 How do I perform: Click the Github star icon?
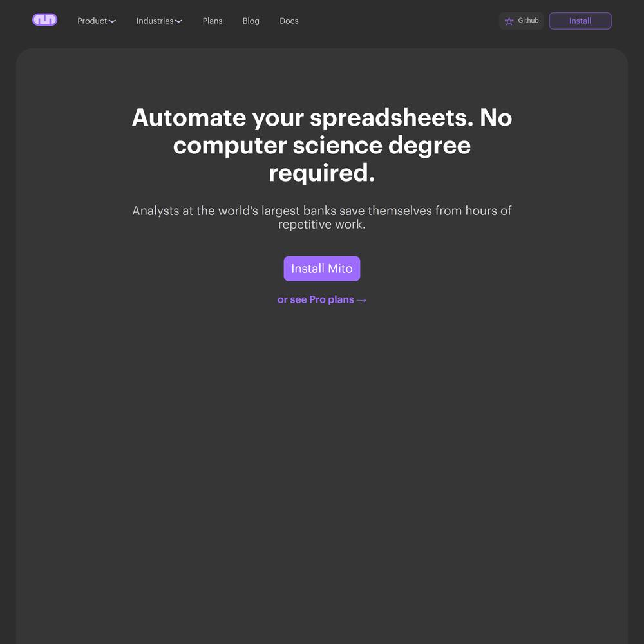point(509,21)
